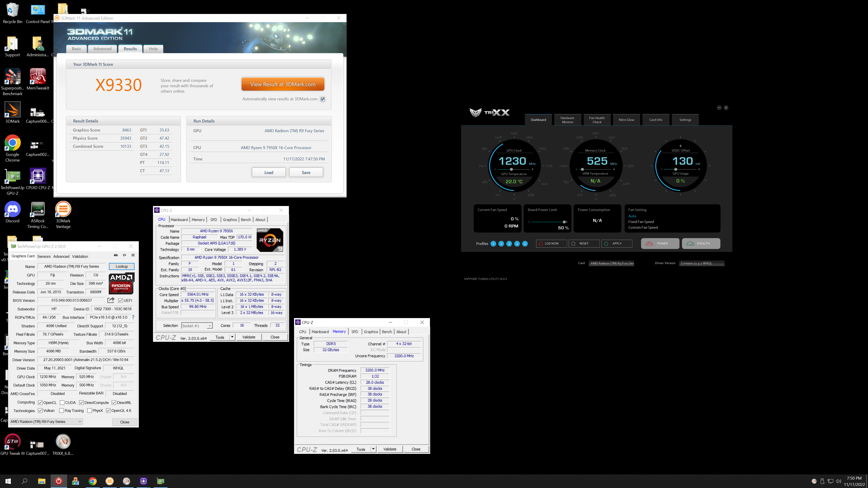Viewport: 868px width, 488px height.
Task: Click the APPLY button in TRIXX
Action: pos(617,244)
